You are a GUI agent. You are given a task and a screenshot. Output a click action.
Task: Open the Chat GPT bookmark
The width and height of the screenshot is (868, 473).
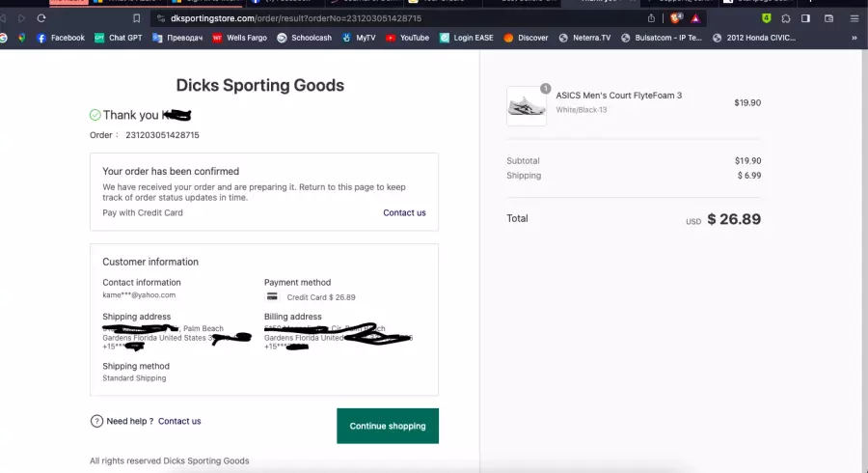click(118, 38)
